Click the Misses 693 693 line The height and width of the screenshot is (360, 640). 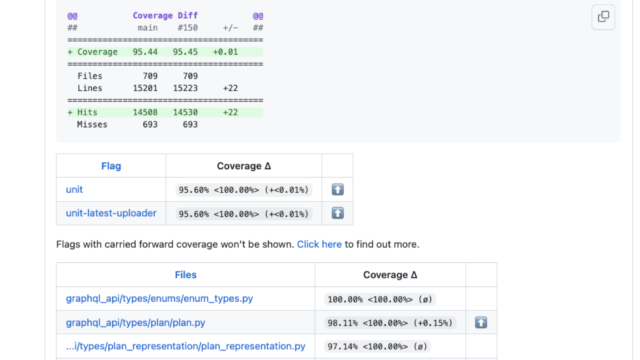(138, 124)
